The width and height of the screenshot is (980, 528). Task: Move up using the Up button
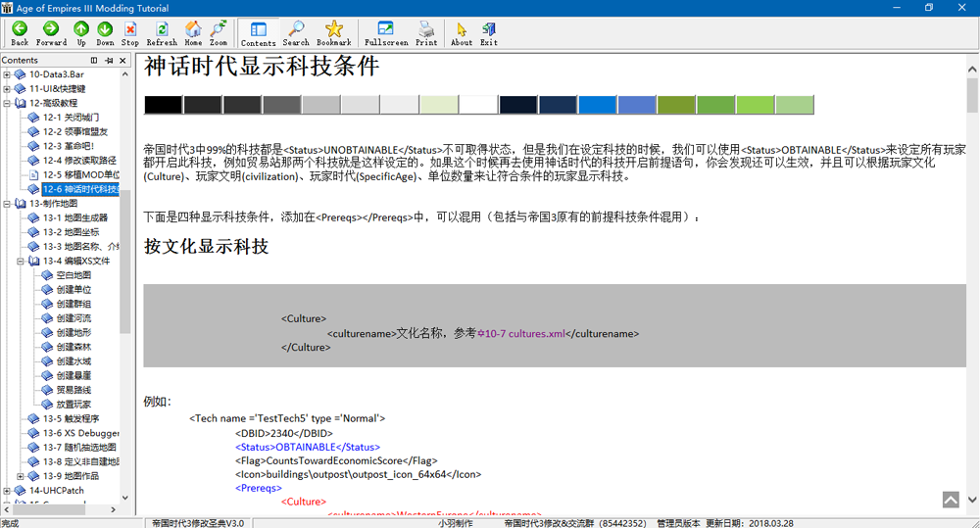(81, 33)
